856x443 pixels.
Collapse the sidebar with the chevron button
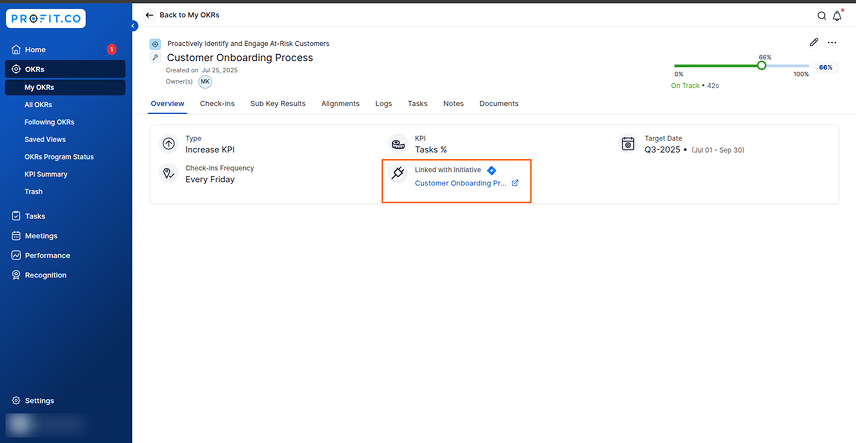coord(134,26)
